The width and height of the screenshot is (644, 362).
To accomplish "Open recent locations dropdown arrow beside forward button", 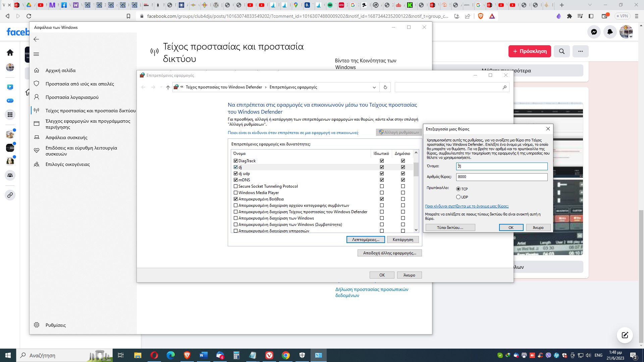I will coord(161,87).
